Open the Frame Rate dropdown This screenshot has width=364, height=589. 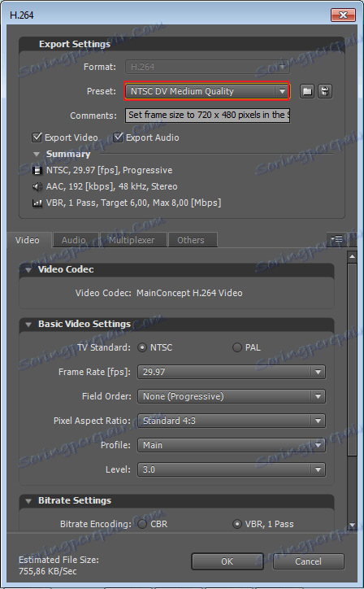pyautogui.click(x=232, y=372)
